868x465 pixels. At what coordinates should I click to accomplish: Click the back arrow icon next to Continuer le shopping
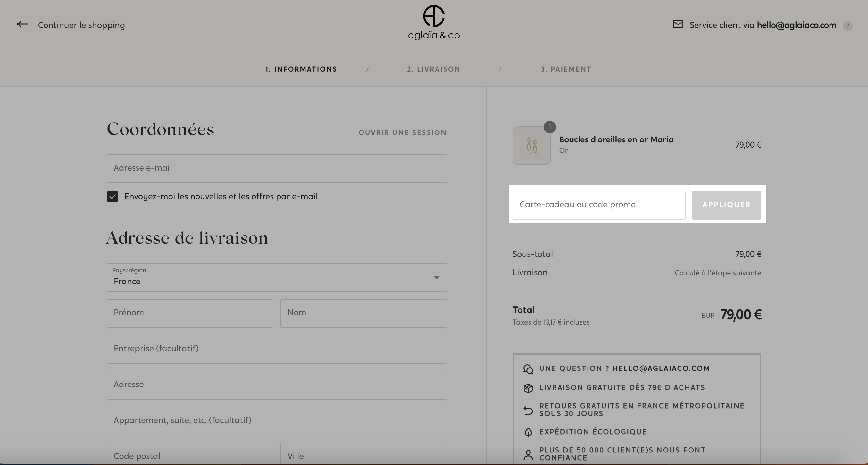coord(22,24)
